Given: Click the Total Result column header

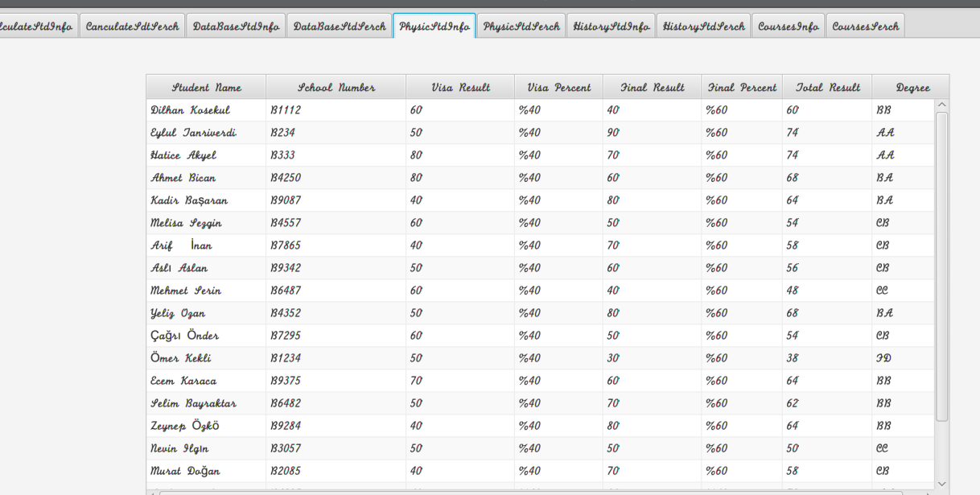Looking at the screenshot, I should click(x=828, y=87).
